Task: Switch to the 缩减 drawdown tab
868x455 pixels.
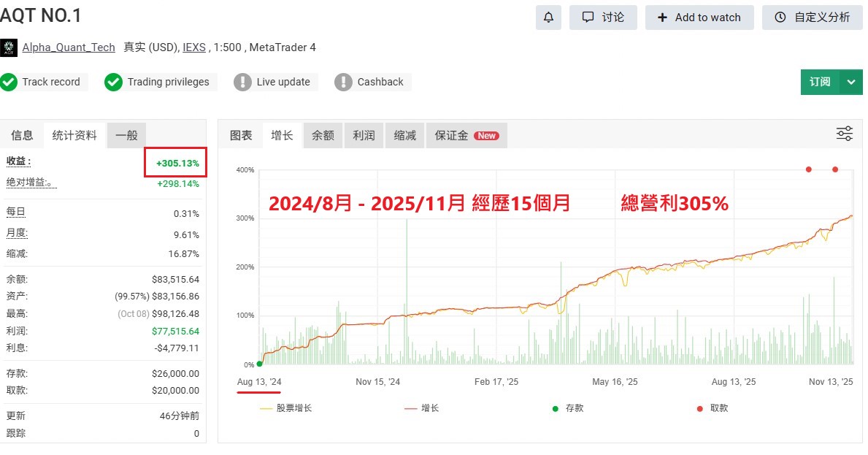Action: [404, 135]
